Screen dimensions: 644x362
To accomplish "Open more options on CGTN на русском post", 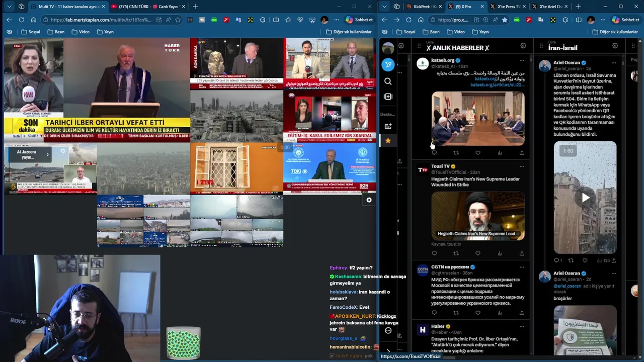I will click(x=522, y=267).
